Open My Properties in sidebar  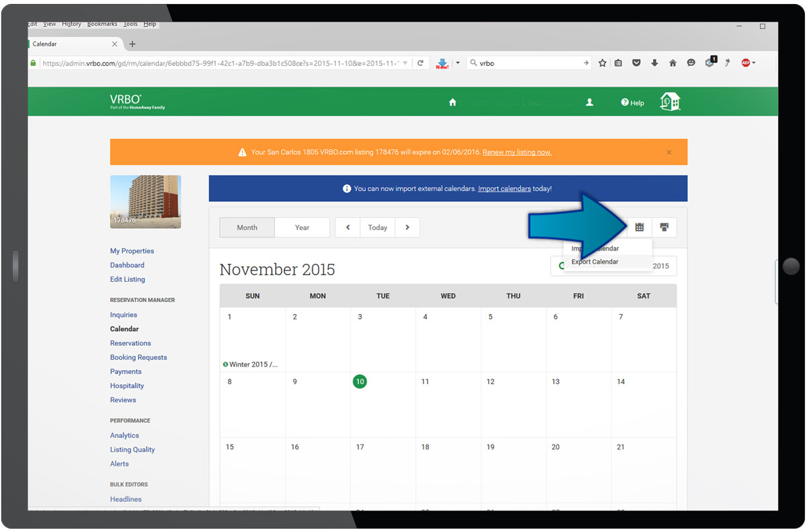point(132,251)
